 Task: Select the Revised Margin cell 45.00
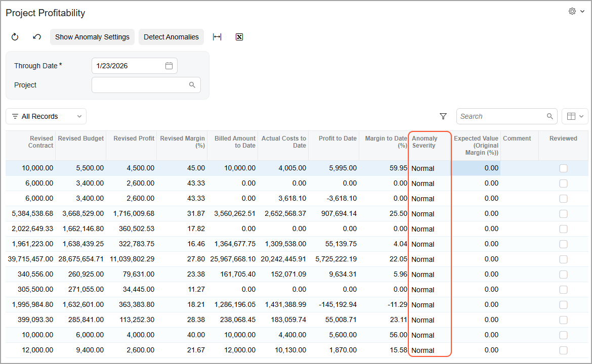(x=182, y=168)
